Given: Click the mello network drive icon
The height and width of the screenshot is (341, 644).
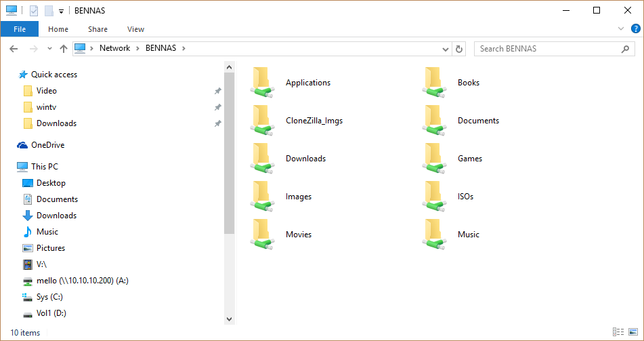Looking at the screenshot, I should pos(28,281).
